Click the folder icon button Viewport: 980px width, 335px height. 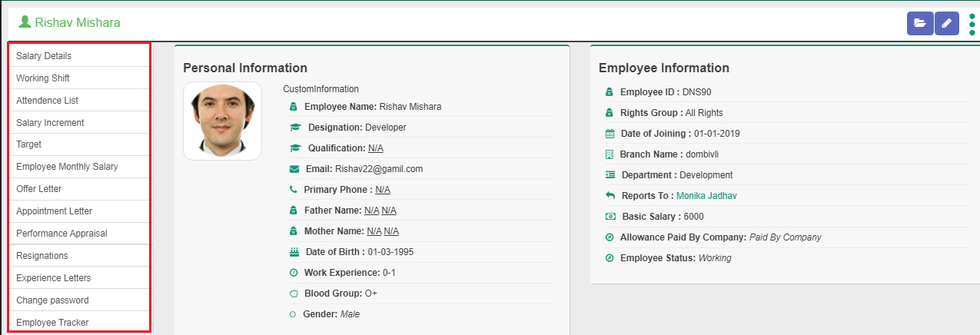point(919,24)
